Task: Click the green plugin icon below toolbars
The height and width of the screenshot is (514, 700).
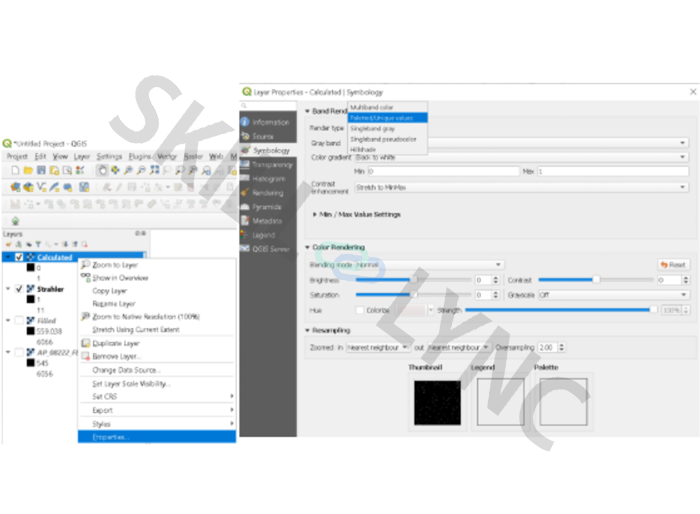Action: pos(16,221)
